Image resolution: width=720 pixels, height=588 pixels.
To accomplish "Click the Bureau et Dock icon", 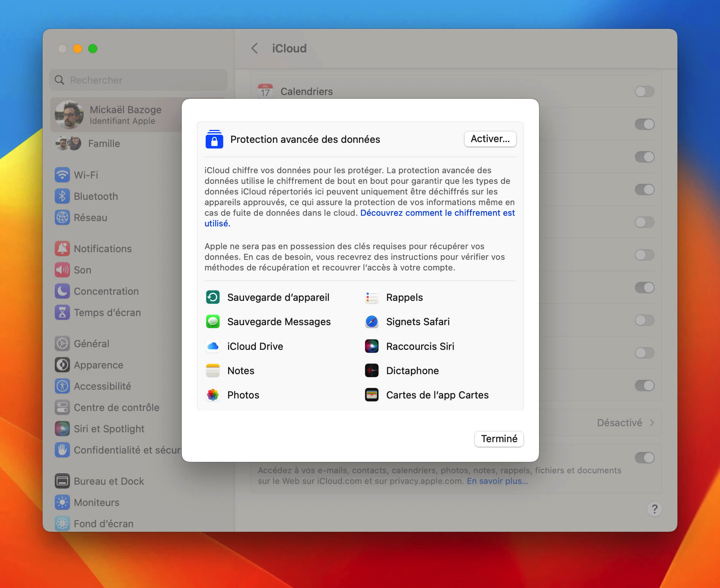I will click(x=62, y=481).
